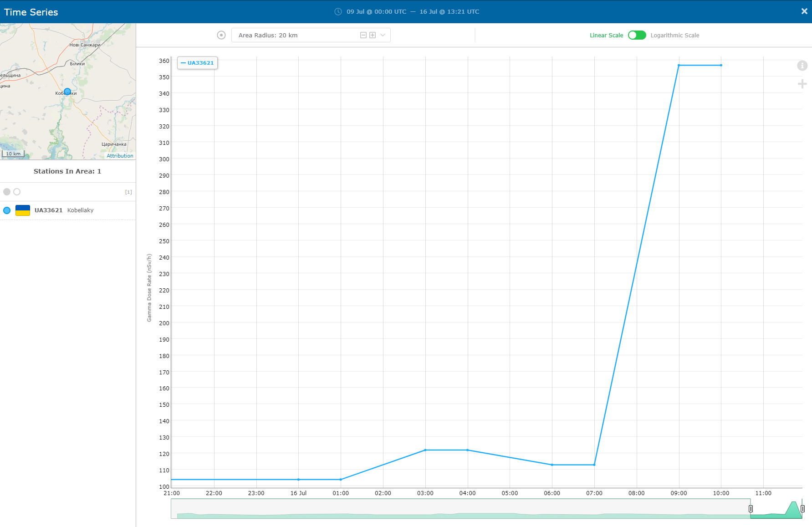The width and height of the screenshot is (812, 527).
Task: Decrease area radius with minus icon
Action: [363, 35]
